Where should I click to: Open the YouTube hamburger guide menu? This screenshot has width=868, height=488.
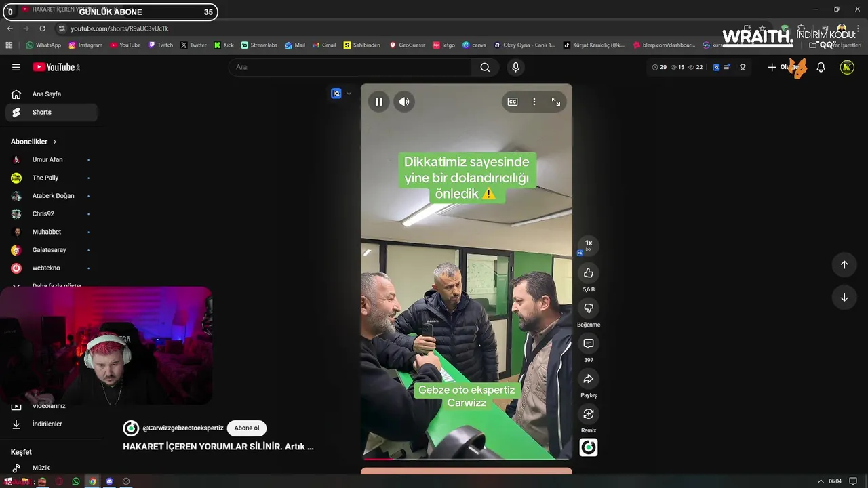[16, 67]
